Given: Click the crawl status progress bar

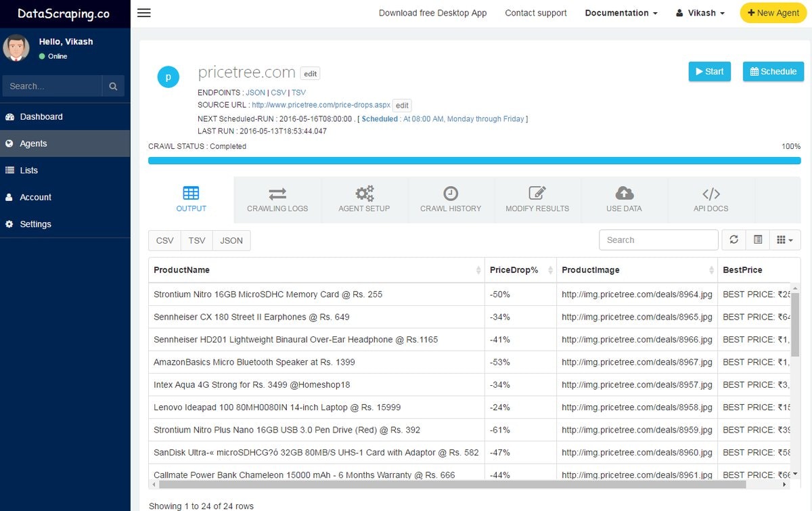Looking at the screenshot, I should tap(474, 161).
